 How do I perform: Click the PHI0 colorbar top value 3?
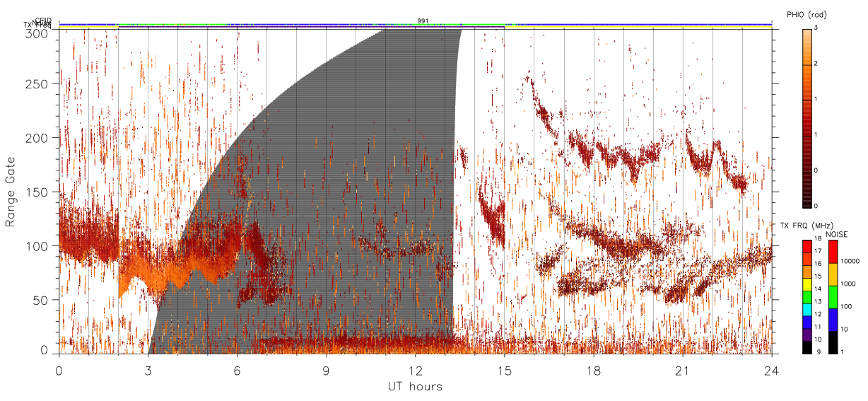pos(816,28)
